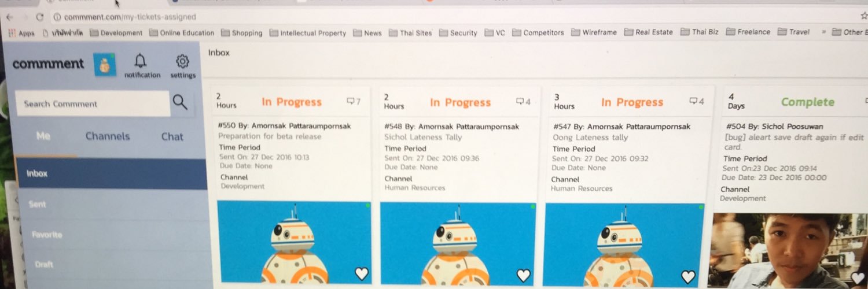
Task: Open the Competitors bookmarks folder
Action: (x=538, y=33)
